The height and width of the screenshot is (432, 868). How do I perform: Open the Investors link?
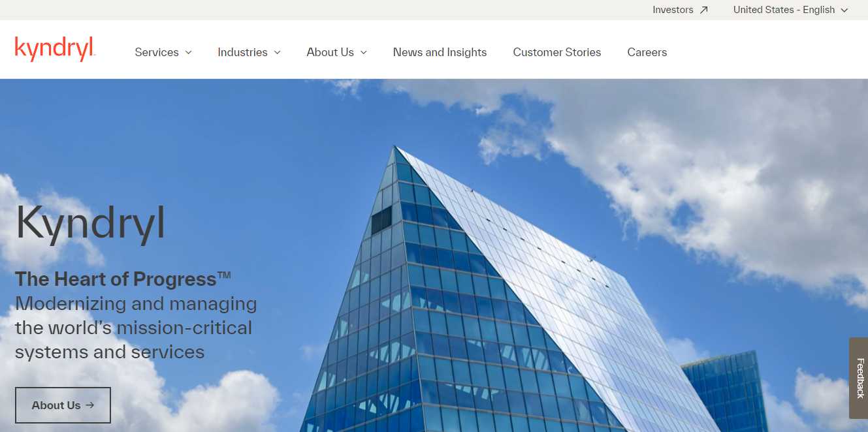[x=680, y=10]
